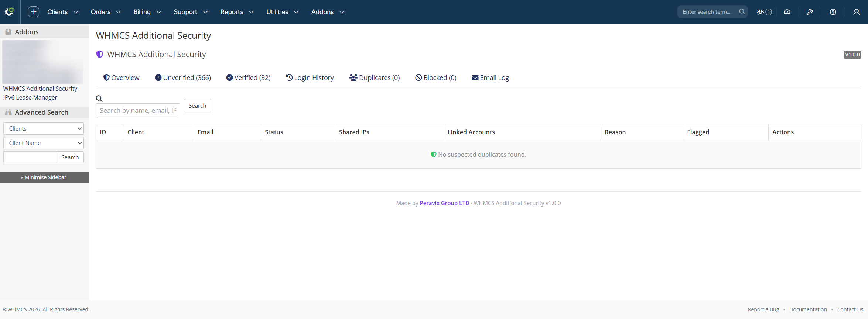Click the Linked Accounts column header
Image resolution: width=868 pixels, height=319 pixels.
click(x=522, y=132)
